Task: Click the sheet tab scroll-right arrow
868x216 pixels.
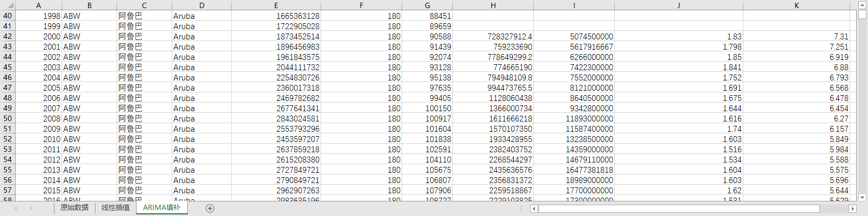Action: coord(31,208)
